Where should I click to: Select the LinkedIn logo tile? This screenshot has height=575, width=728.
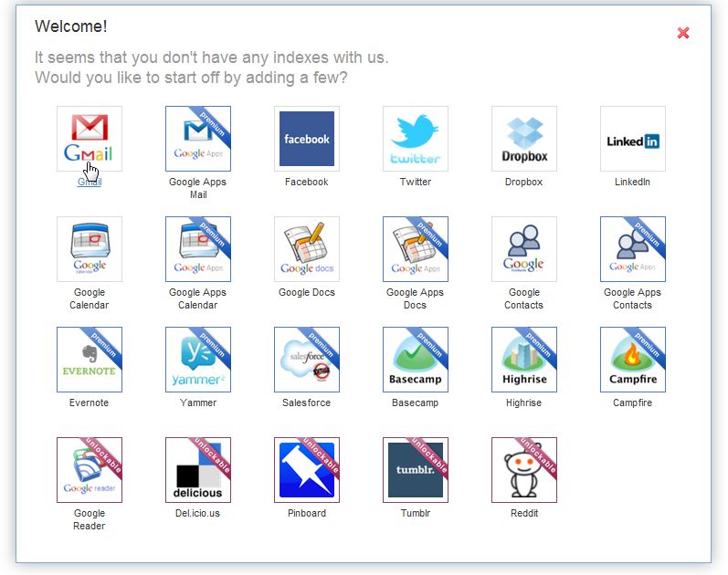(x=633, y=139)
